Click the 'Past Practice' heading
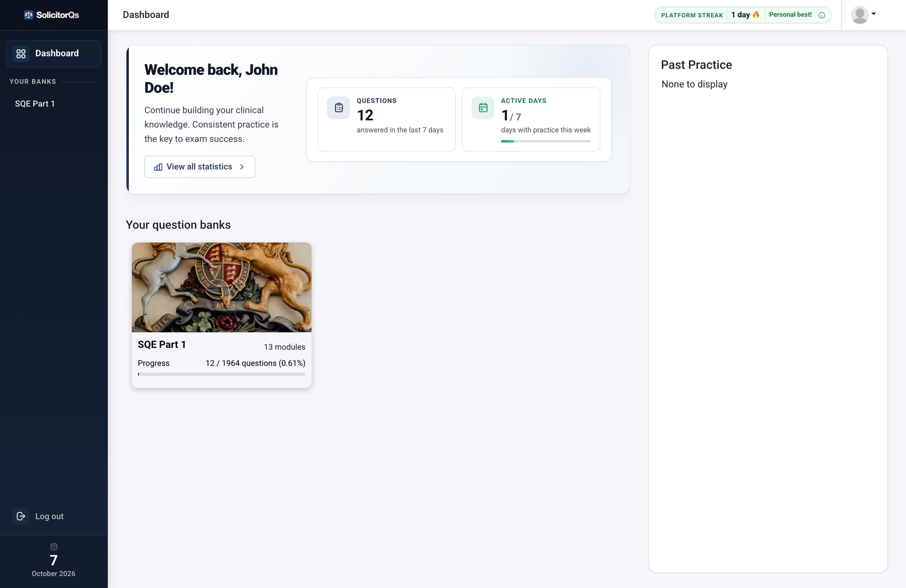 coord(696,65)
